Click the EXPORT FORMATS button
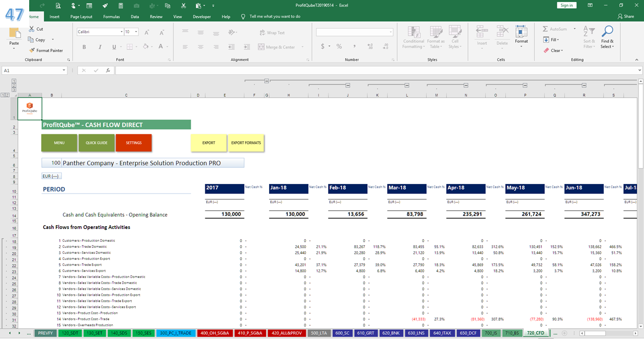644x362 pixels. (246, 143)
